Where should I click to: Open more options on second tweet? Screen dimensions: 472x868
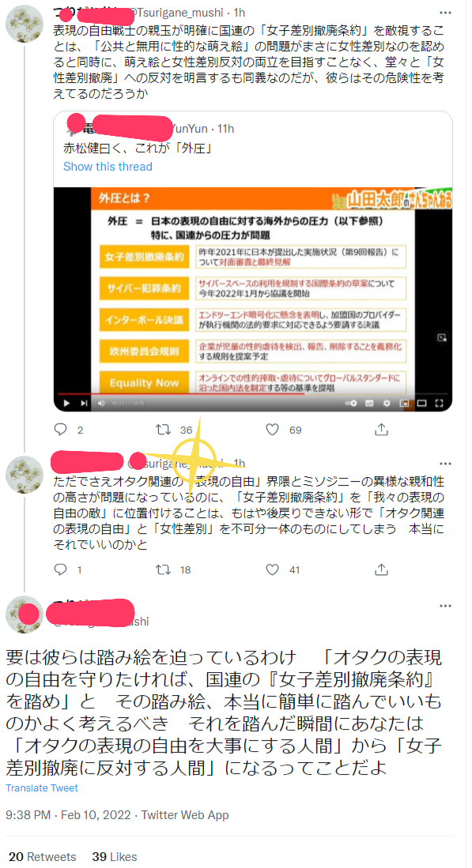click(x=445, y=463)
